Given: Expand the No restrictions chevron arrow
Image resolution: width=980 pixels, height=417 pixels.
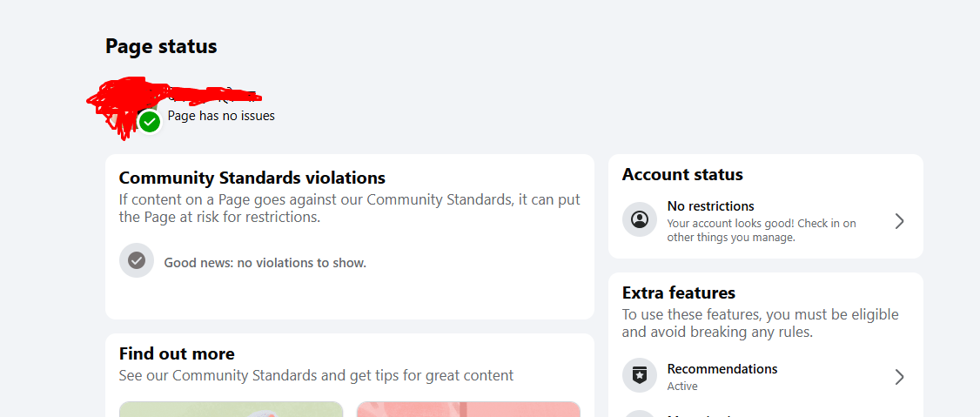Looking at the screenshot, I should point(899,221).
